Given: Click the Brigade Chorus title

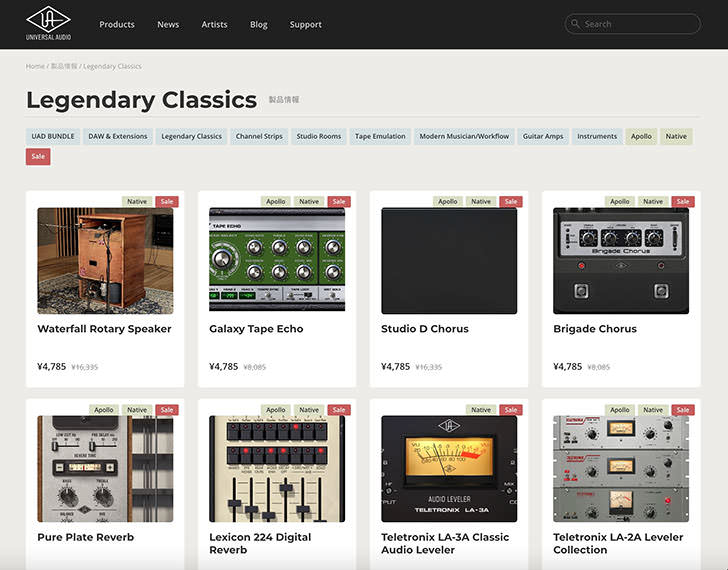Looking at the screenshot, I should click(x=595, y=329).
